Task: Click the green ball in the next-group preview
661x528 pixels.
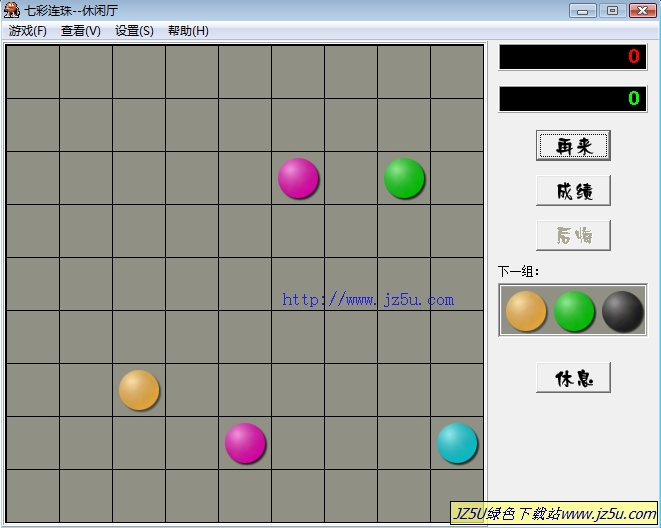Action: click(x=574, y=311)
